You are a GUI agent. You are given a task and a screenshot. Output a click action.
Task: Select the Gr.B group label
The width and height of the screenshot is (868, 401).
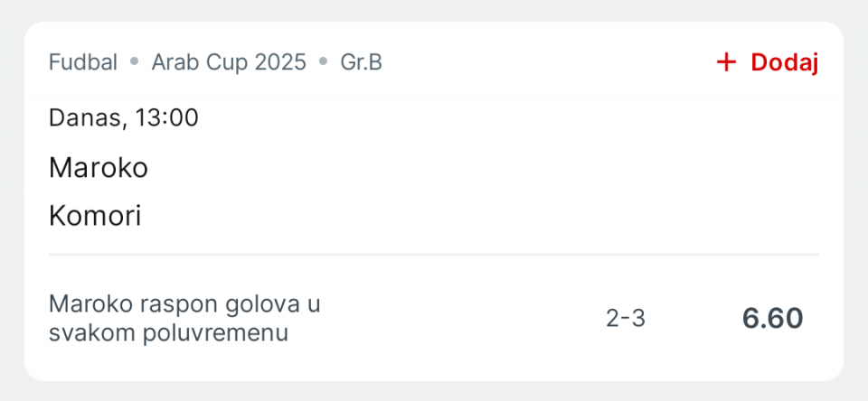(x=361, y=62)
